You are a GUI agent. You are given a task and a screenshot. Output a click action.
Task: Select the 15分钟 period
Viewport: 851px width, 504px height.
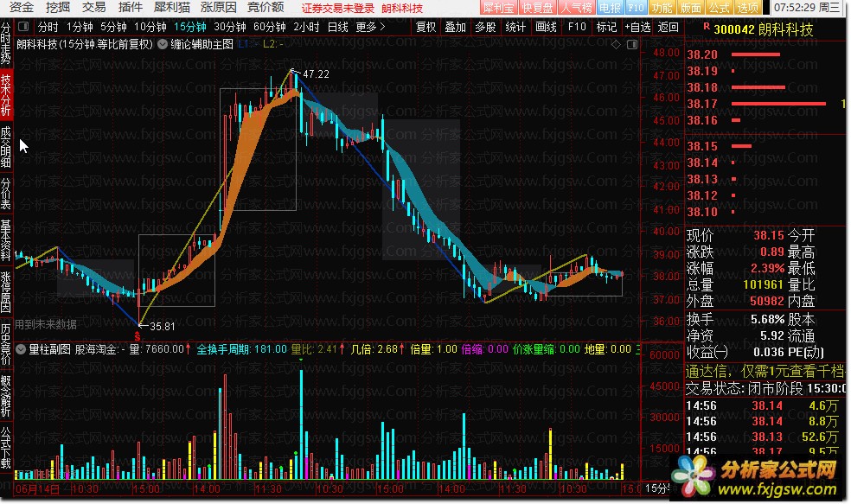coord(190,27)
